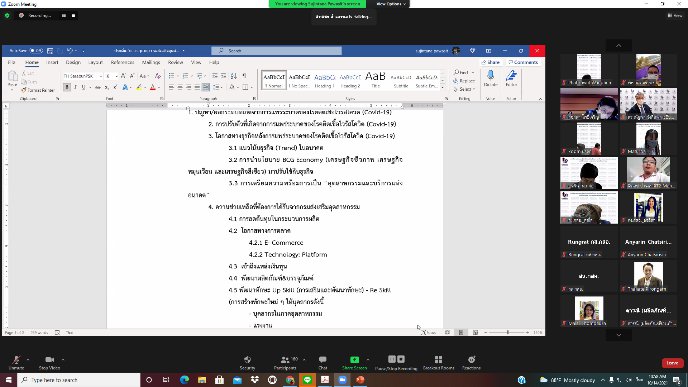This screenshot has width=688, height=387.
Task: Click the Share button in Word
Action: coord(491,62)
